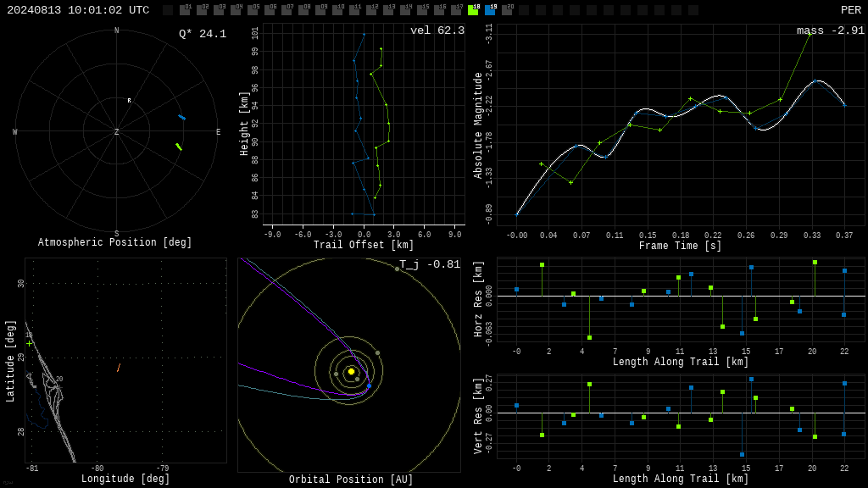
Task: Click the station 10 indicator square
Action: coord(337,10)
